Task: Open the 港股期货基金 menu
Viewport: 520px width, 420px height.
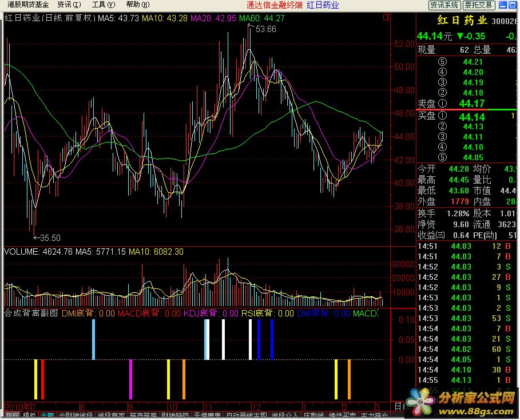Action: coord(28,5)
